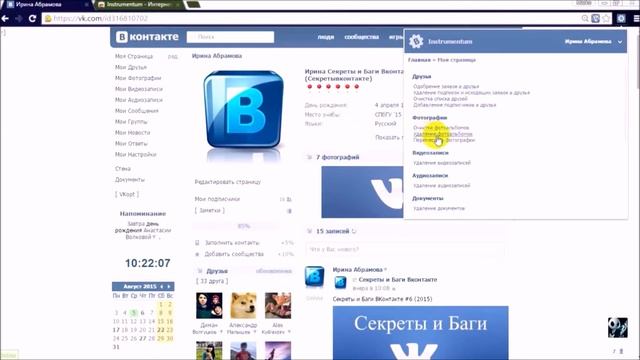Open friend Демин's photo thumbnail

pyautogui.click(x=209, y=305)
